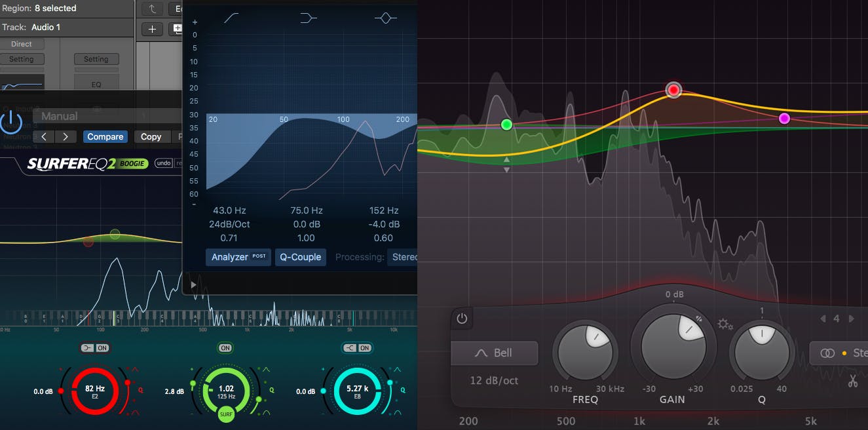Image resolution: width=868 pixels, height=430 pixels.
Task: Click the red 82 Hz frequency knob
Action: pyautogui.click(x=95, y=391)
